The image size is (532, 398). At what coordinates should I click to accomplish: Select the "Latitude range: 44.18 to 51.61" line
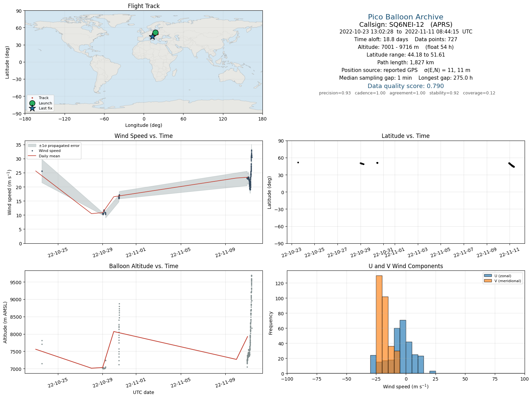(x=405, y=55)
